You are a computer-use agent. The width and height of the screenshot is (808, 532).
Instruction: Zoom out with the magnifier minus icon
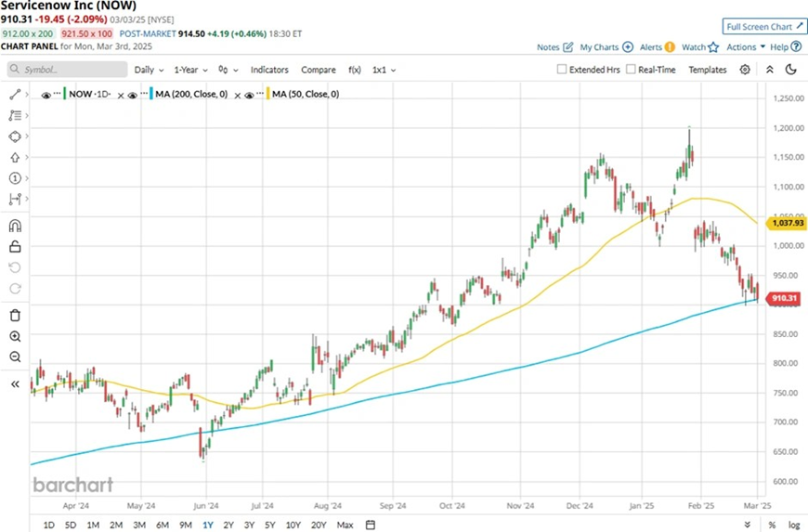[15, 357]
